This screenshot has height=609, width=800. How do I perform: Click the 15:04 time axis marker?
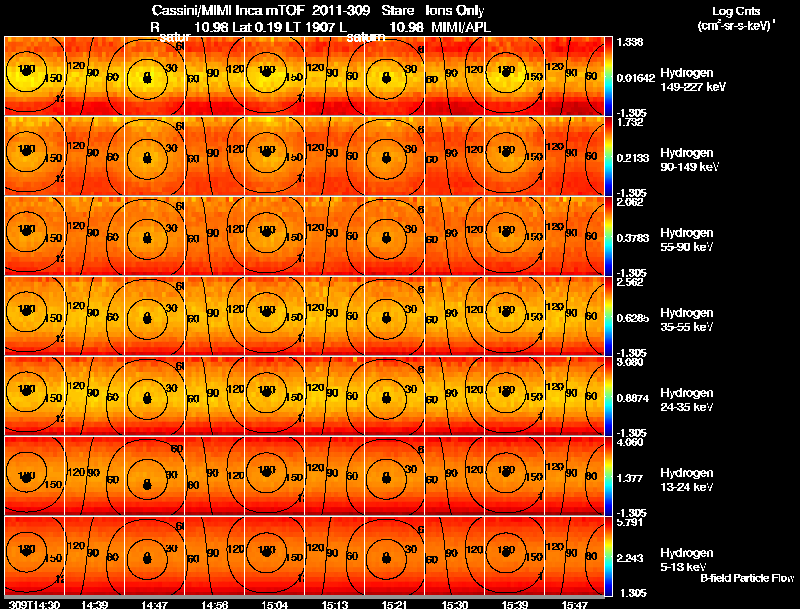[274, 604]
